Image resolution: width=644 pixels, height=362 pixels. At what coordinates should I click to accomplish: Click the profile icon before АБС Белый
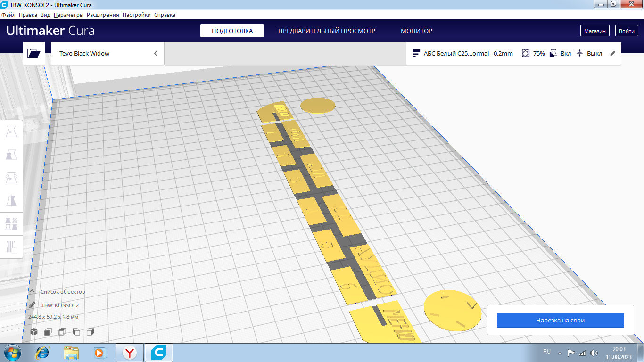(x=416, y=53)
